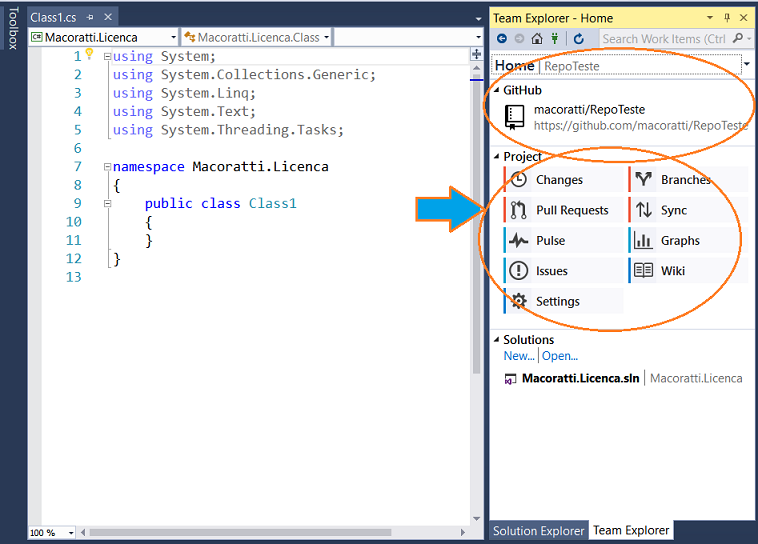Open the Issues page
The width and height of the screenshot is (758, 544).
(563, 271)
